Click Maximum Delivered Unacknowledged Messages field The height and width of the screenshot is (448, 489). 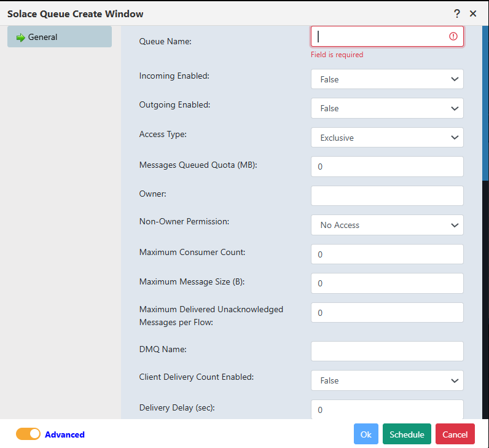(x=387, y=313)
